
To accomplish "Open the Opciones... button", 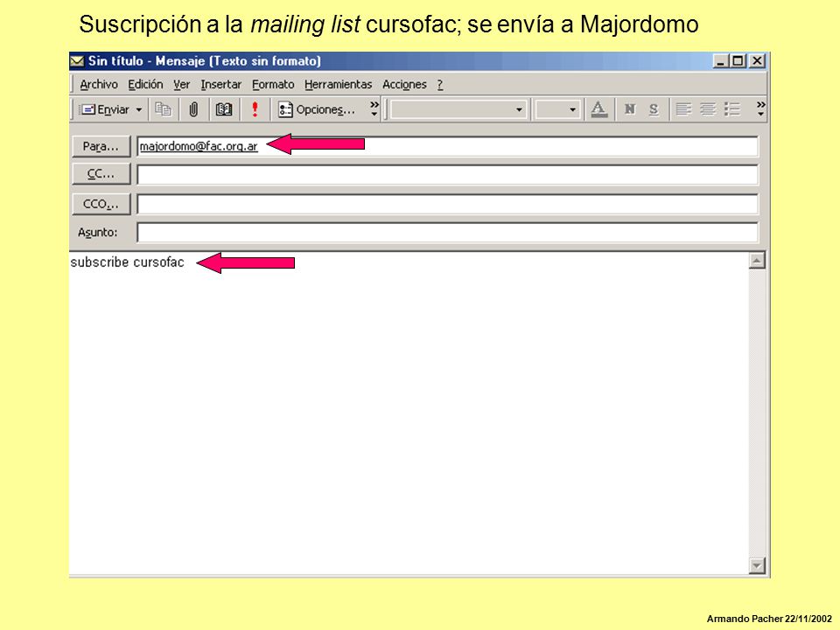I will pyautogui.click(x=317, y=110).
